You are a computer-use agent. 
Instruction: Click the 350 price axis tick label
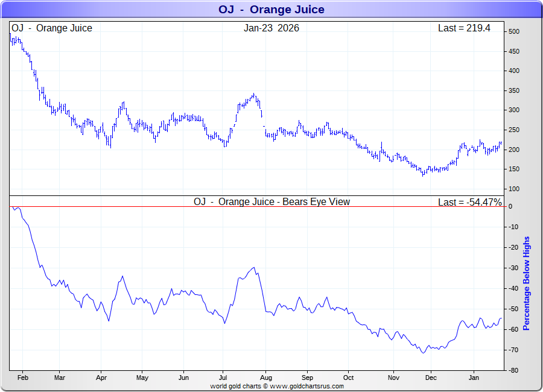pos(514,90)
